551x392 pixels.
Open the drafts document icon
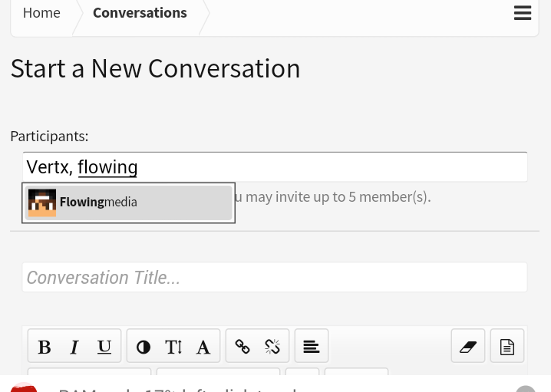click(x=507, y=347)
